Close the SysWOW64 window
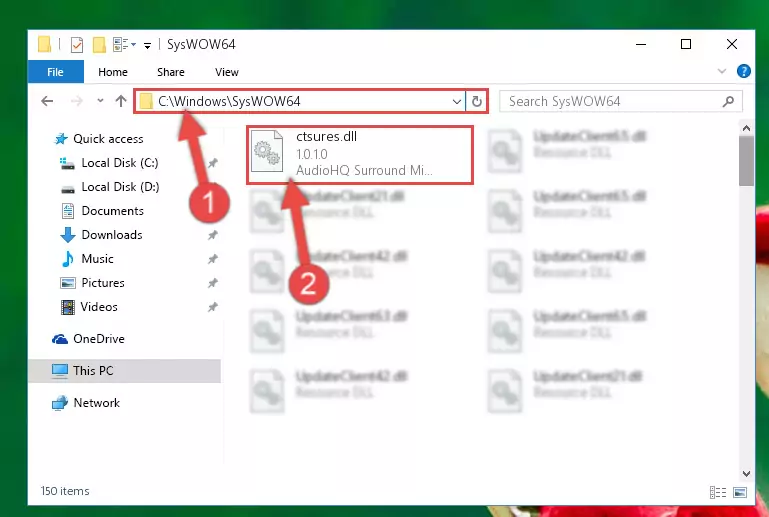The image size is (769, 517). coord(732,44)
